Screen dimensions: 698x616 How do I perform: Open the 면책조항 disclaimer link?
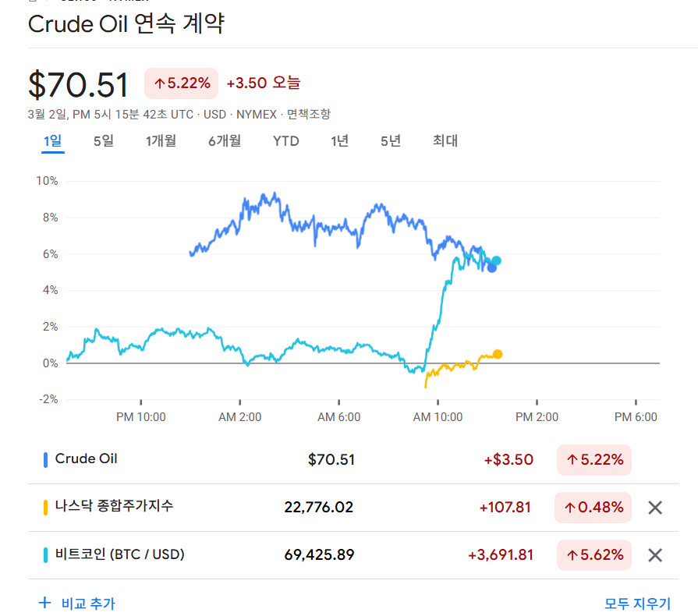click(309, 115)
